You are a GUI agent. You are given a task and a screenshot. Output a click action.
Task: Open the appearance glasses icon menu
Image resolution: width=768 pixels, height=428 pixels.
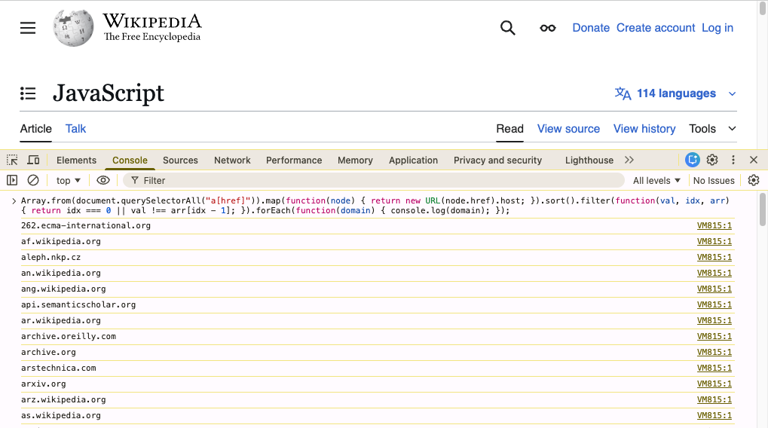547,28
